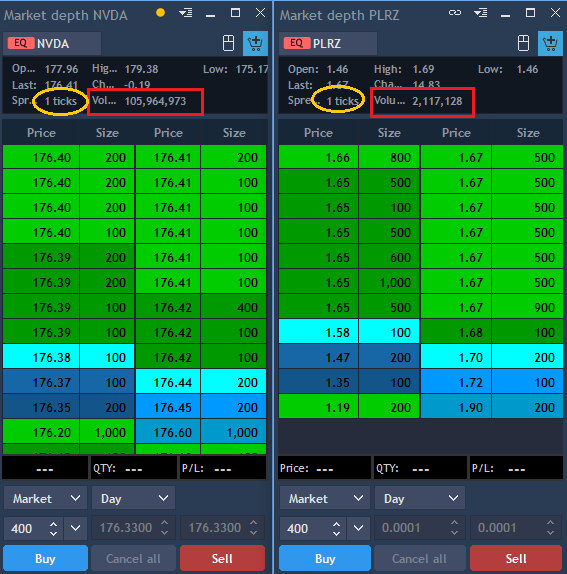Click NVDA ask size 400 at 176.42
567x574 pixels.
234,307
